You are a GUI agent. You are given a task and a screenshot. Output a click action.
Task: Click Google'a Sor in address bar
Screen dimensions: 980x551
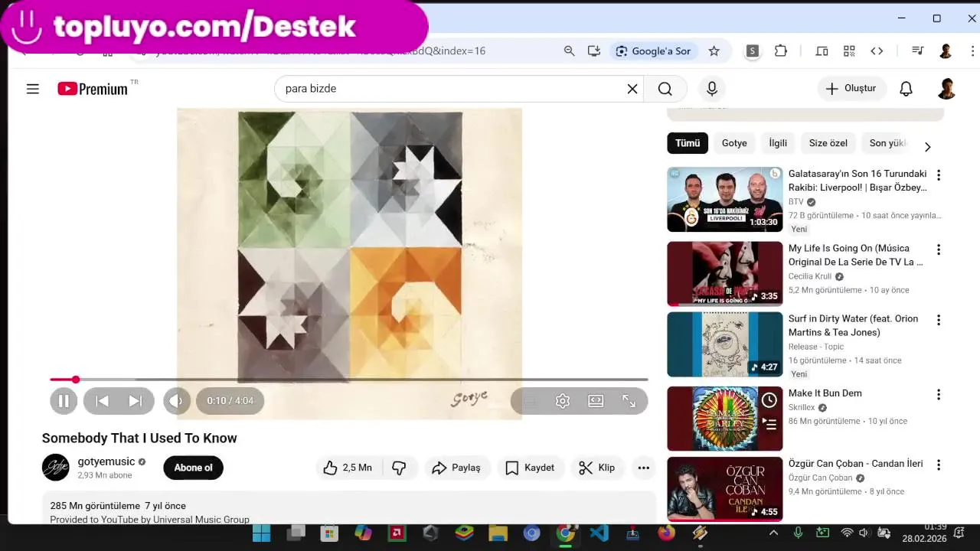[654, 51]
